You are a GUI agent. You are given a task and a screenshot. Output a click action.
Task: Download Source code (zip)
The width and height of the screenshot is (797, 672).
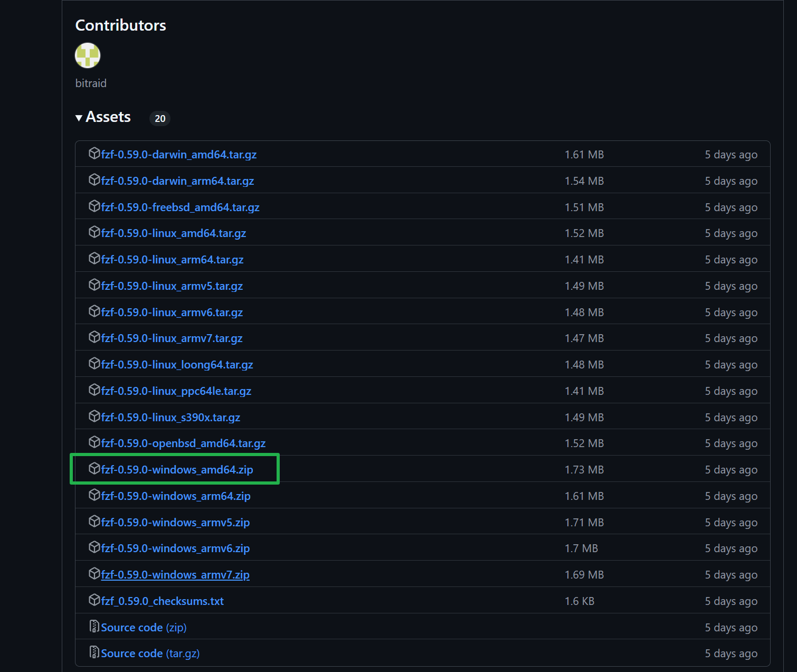pos(144,628)
